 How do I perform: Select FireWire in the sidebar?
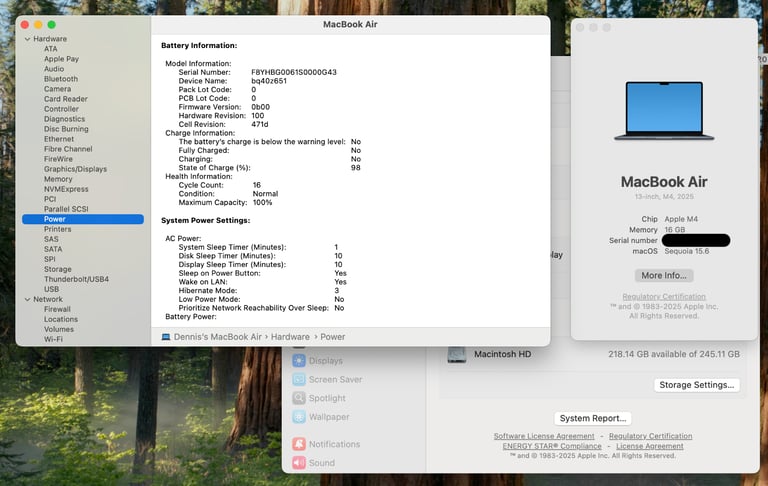(58, 159)
